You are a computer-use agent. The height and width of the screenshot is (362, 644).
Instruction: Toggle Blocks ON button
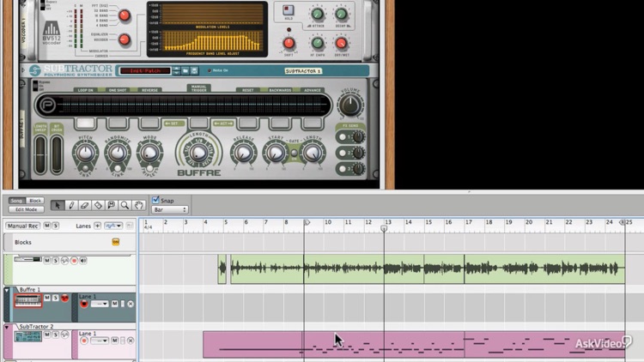pyautogui.click(x=115, y=242)
